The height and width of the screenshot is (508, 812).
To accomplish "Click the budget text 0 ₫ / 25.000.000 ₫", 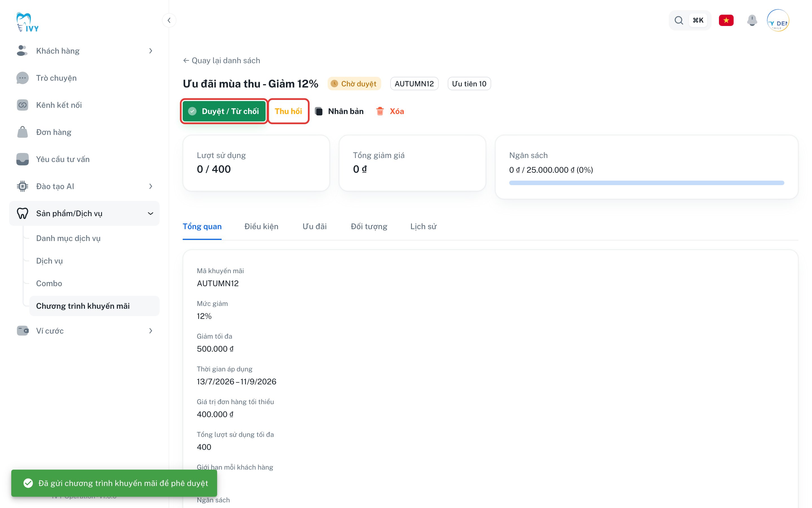I will click(x=551, y=170).
